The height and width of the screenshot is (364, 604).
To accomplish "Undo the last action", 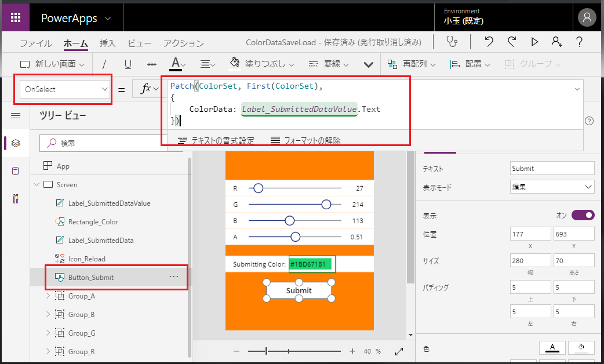I will coord(489,42).
